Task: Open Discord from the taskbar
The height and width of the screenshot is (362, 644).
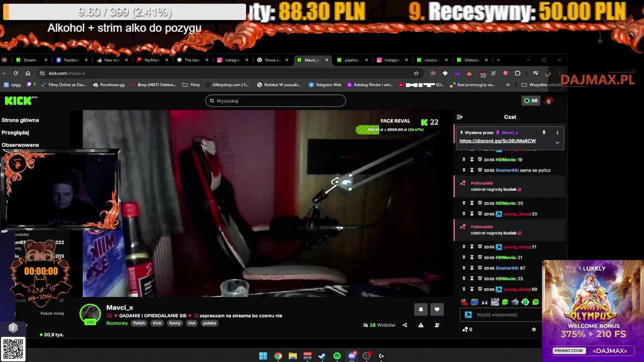Action: [352, 356]
